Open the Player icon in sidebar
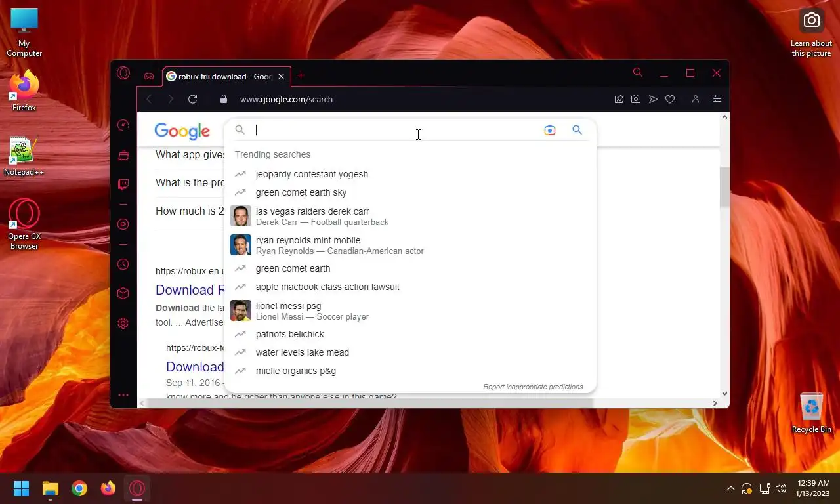 click(x=123, y=224)
